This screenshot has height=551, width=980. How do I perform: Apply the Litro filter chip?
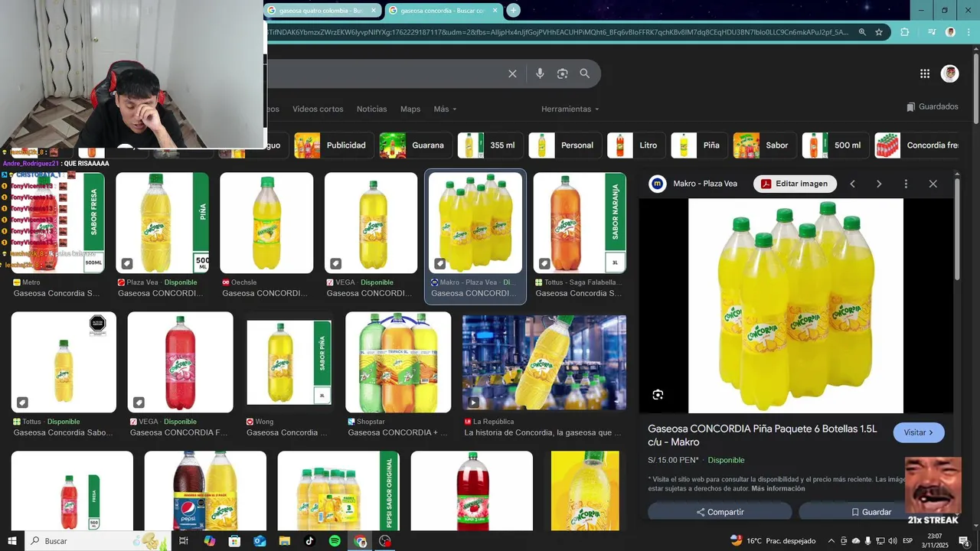coord(635,145)
